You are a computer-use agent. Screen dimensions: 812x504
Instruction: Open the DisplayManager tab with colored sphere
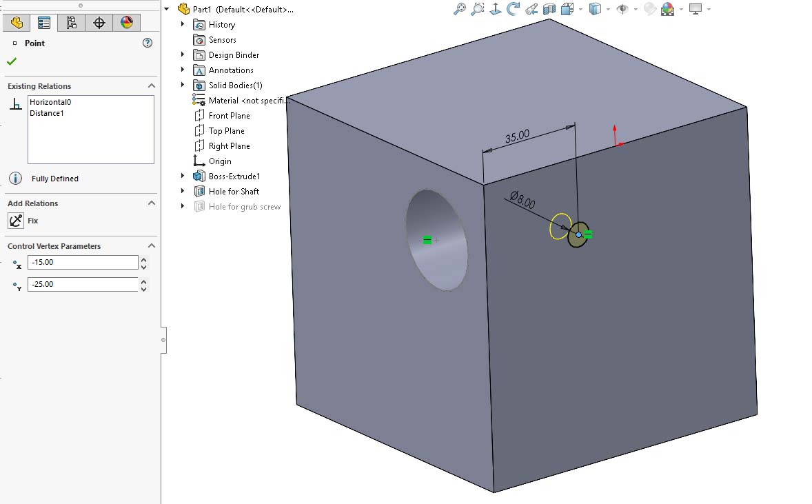point(127,23)
